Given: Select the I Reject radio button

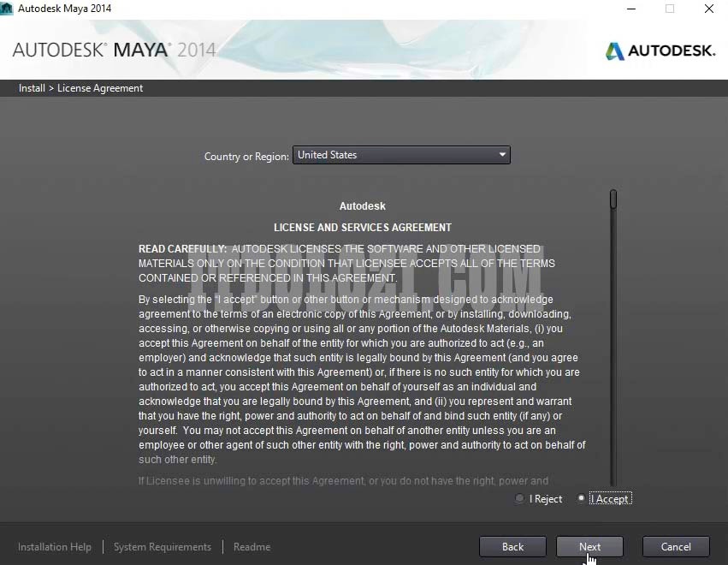Looking at the screenshot, I should [x=519, y=498].
